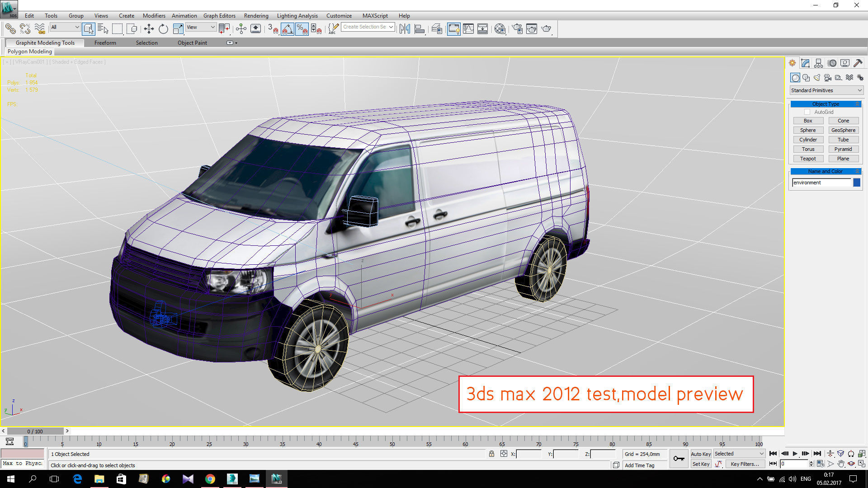868x488 pixels.
Task: Toggle the selection lock padlock
Action: pos(491,454)
